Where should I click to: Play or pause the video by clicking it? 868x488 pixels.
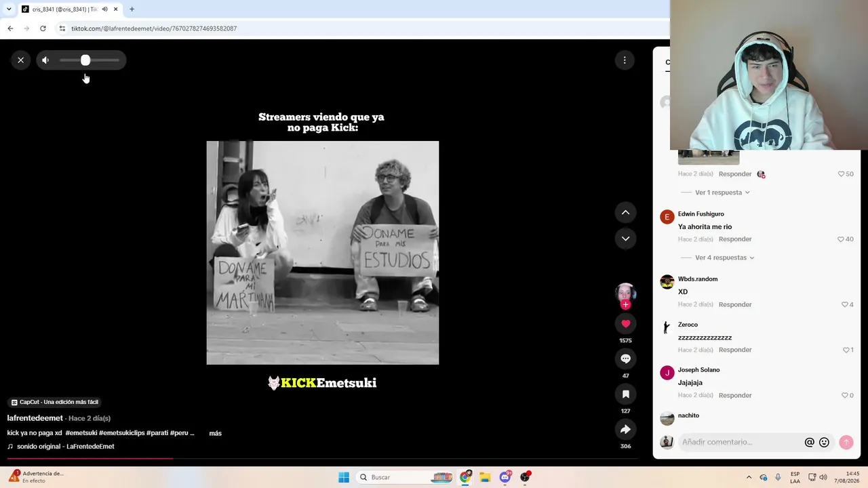(322, 253)
